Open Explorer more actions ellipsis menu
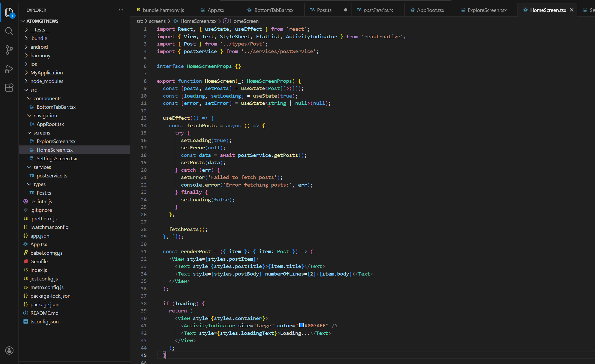Viewport: 595px width, 364px height. 121,10
